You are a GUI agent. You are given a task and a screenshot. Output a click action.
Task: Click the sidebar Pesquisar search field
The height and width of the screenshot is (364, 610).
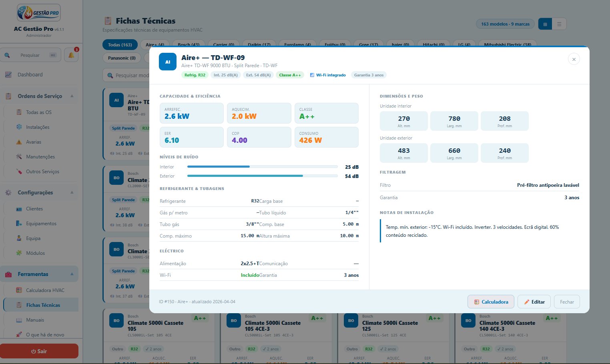click(30, 55)
